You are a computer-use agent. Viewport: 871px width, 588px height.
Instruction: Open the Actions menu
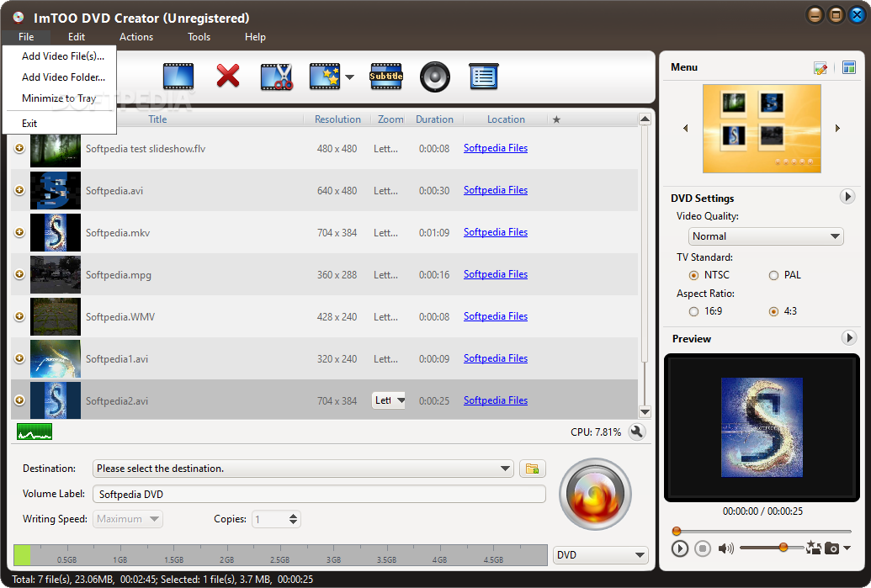136,37
